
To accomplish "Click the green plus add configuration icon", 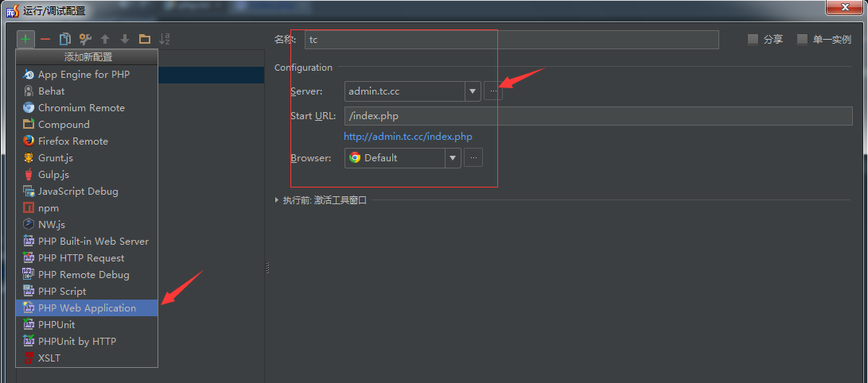I will click(x=25, y=39).
